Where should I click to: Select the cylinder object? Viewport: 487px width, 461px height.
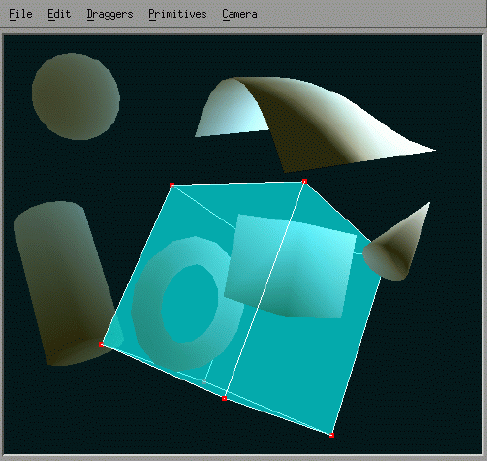click(x=63, y=283)
